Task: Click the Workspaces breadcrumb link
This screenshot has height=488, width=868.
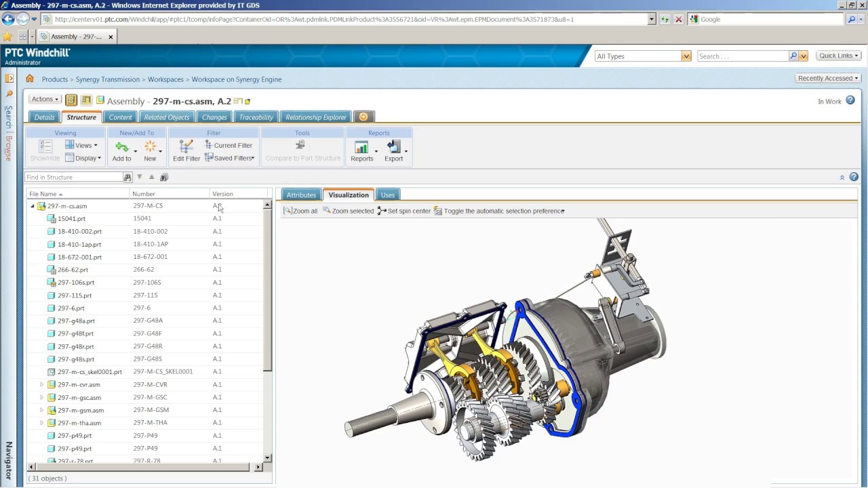Action: (165, 79)
